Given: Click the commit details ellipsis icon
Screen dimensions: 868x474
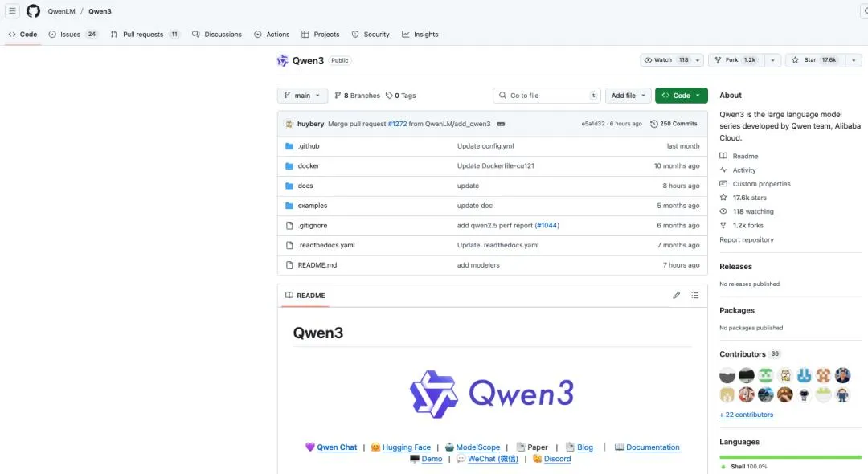Looking at the screenshot, I should tap(501, 124).
